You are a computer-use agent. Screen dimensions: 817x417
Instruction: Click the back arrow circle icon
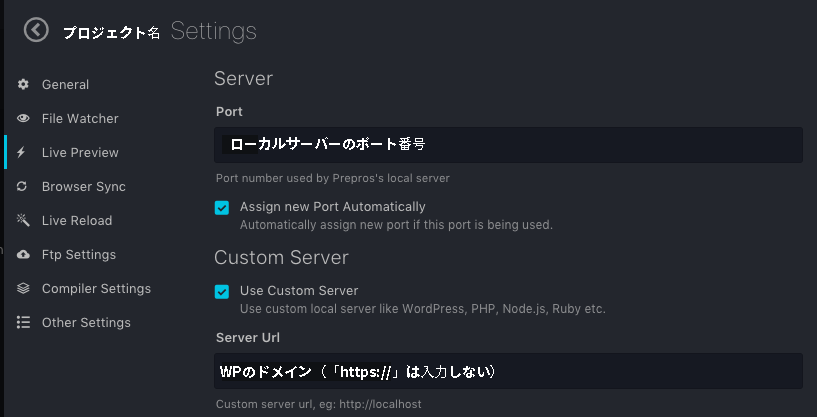point(36,30)
